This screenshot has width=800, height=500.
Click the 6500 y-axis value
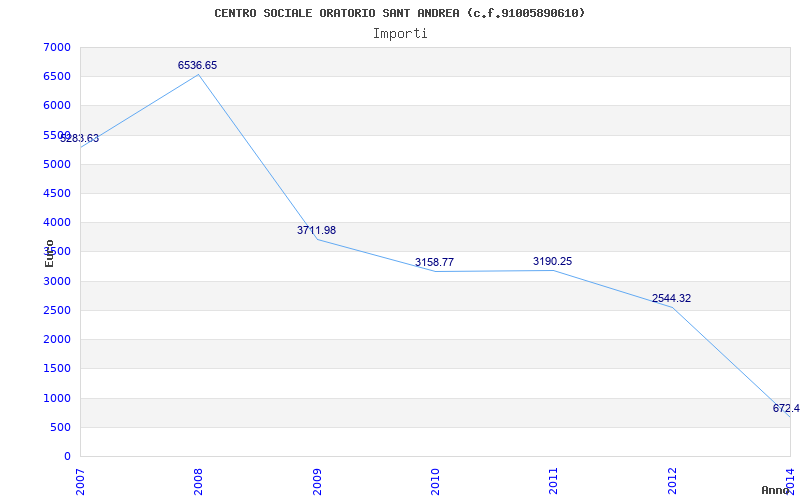57,77
